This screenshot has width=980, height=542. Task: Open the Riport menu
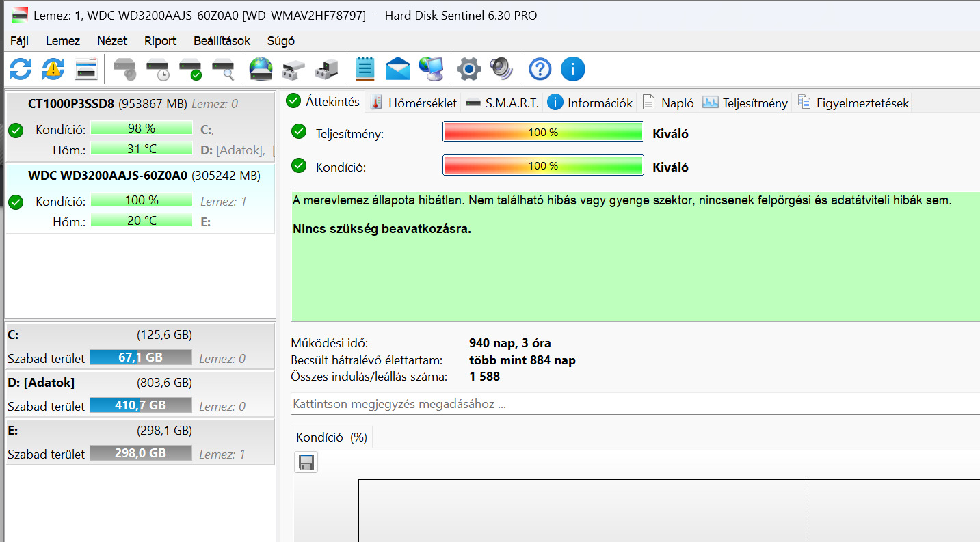[161, 41]
